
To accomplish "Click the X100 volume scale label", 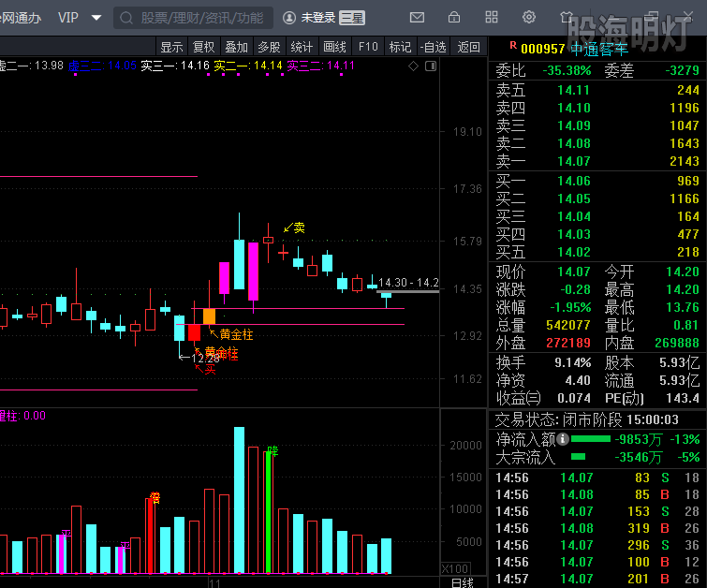I will [455, 568].
